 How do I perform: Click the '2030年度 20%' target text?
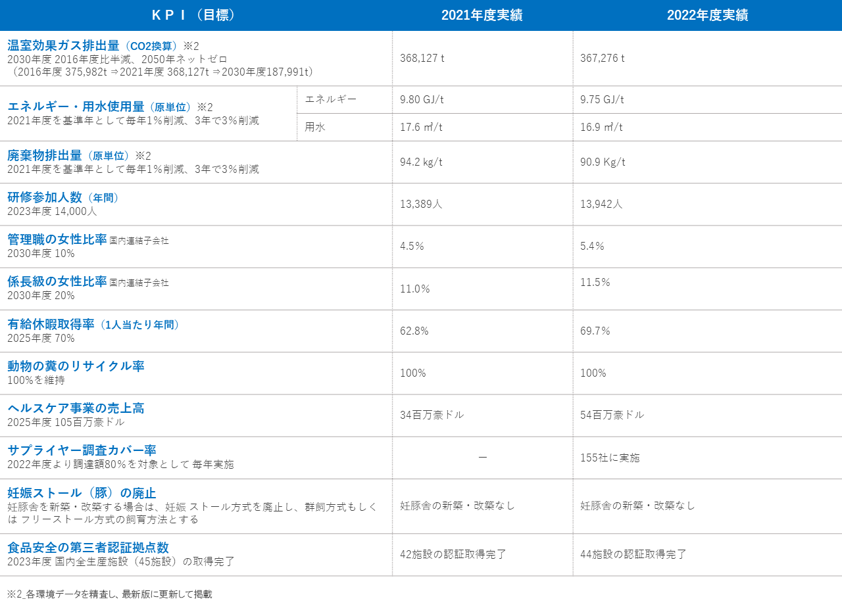tap(41, 296)
